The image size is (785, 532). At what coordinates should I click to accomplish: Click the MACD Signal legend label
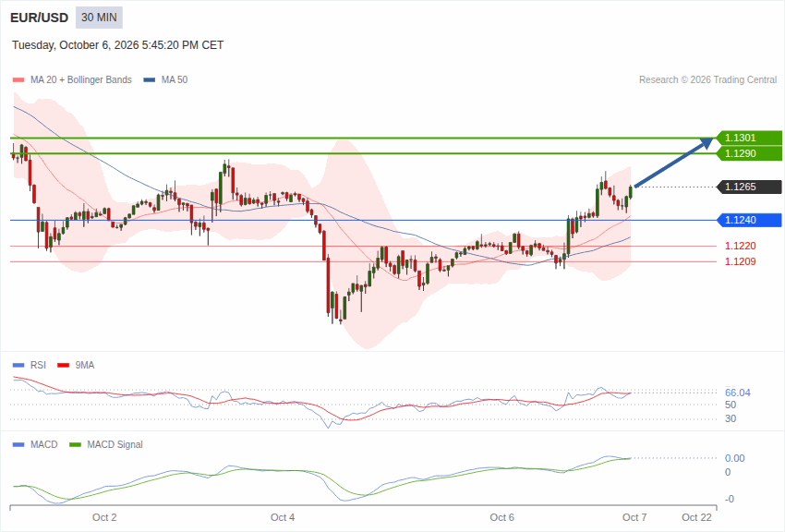tap(115, 444)
